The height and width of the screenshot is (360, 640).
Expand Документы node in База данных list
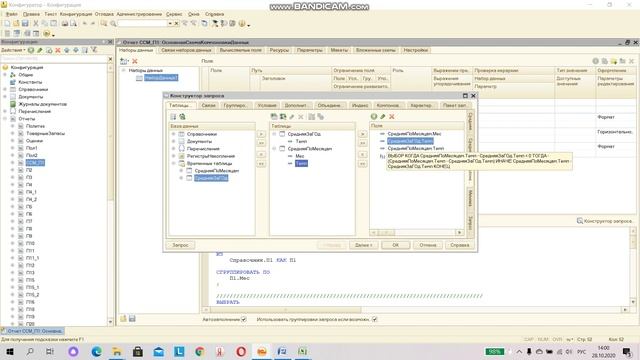tap(173, 141)
